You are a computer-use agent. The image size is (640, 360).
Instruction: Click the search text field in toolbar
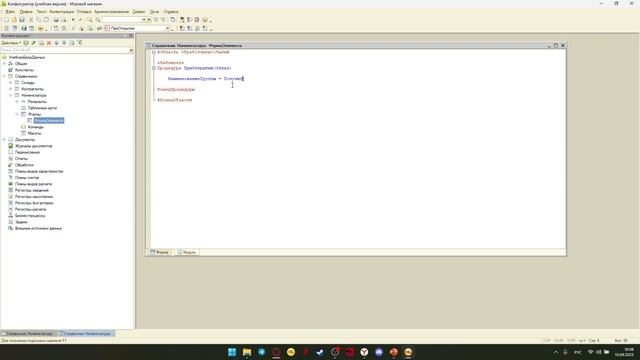[122, 20]
